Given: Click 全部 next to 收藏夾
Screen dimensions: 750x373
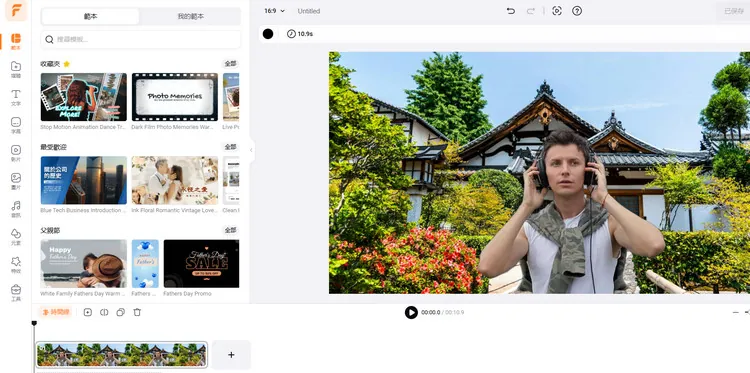Looking at the screenshot, I should [x=231, y=64].
